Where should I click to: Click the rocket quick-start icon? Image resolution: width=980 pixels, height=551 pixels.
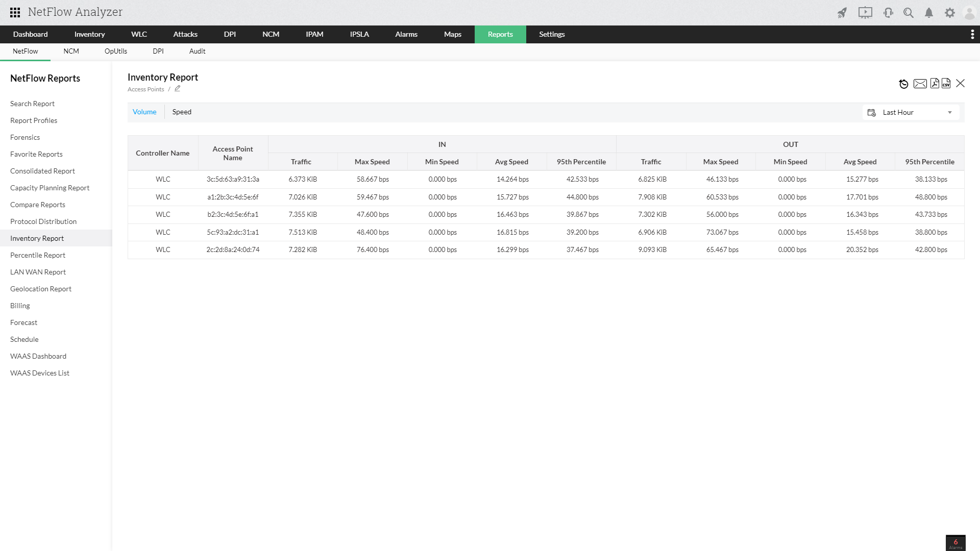842,13
